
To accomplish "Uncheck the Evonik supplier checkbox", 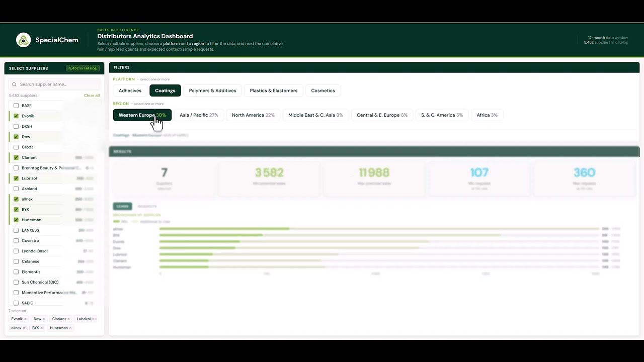I will click(x=16, y=116).
